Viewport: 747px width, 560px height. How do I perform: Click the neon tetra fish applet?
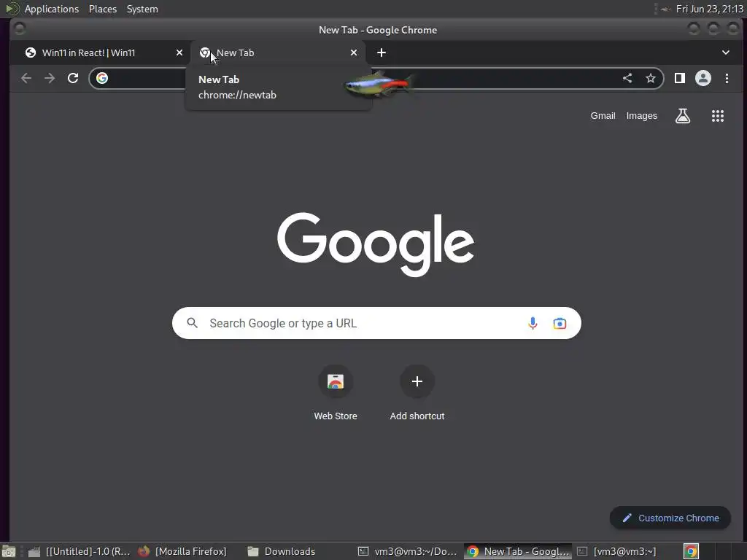[x=379, y=84]
